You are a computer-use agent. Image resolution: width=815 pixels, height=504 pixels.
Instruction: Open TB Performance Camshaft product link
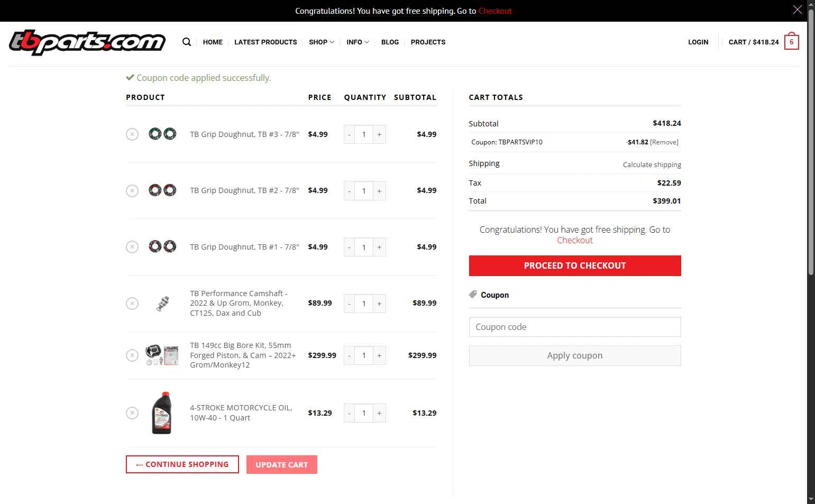[239, 303]
